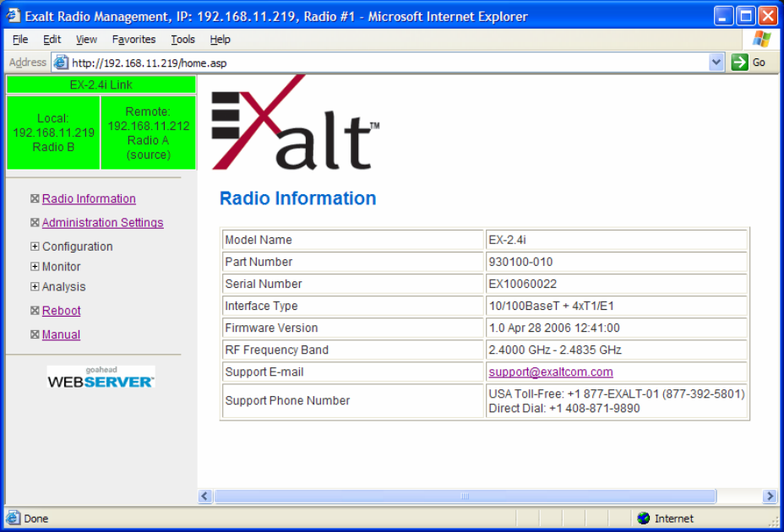Image resolution: width=784 pixels, height=532 pixels.
Task: Open the Administration Settings link
Action: click(x=102, y=222)
